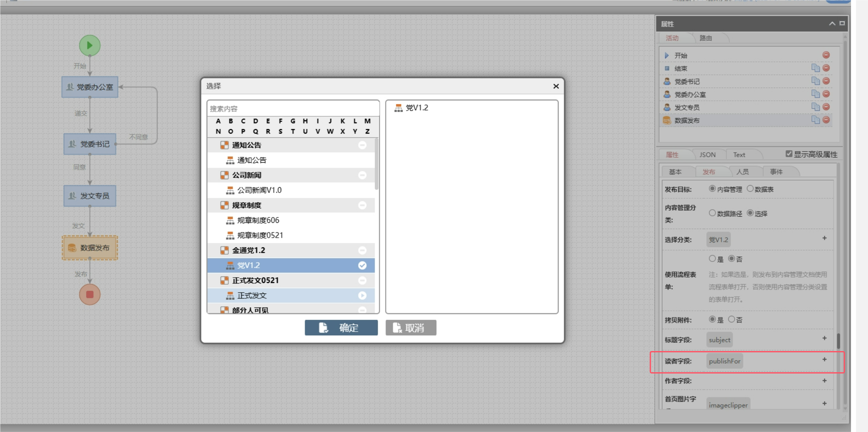Maximize the 属性 panel with the square icon

[842, 23]
